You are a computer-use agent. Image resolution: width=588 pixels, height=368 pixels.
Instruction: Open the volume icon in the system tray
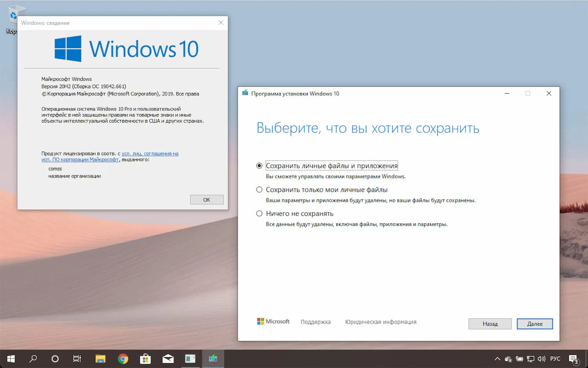tap(542, 358)
